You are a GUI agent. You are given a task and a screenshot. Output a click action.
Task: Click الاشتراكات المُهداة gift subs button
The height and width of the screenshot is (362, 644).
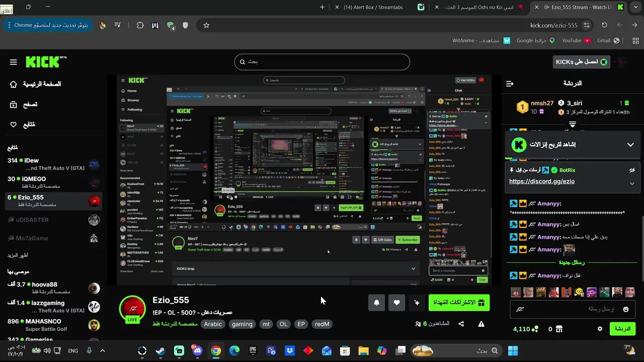pyautogui.click(x=459, y=303)
